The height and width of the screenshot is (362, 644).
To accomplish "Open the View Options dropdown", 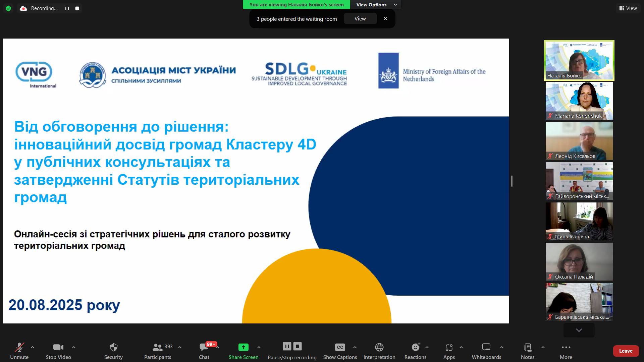I will click(376, 5).
